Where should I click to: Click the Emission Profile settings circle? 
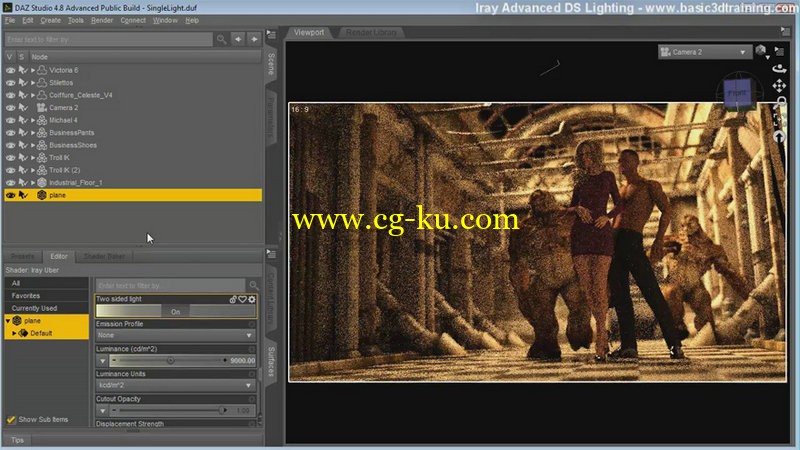click(x=252, y=324)
